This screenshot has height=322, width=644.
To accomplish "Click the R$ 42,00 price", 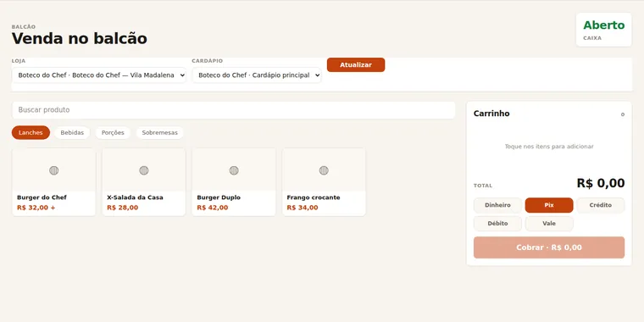I will pos(213,208).
